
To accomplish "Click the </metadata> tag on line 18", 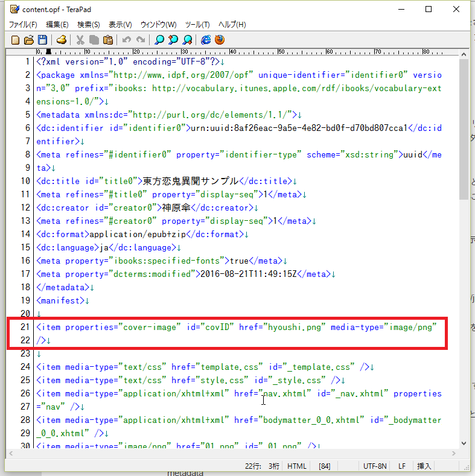I will (x=63, y=287).
